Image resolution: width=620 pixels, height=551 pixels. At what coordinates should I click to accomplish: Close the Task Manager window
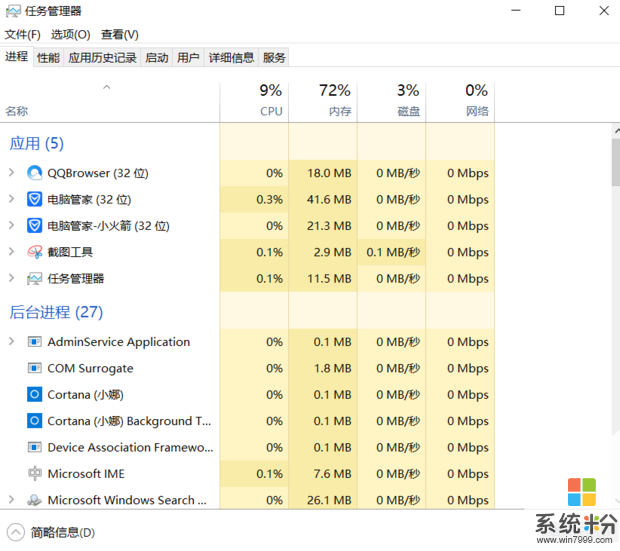(604, 11)
